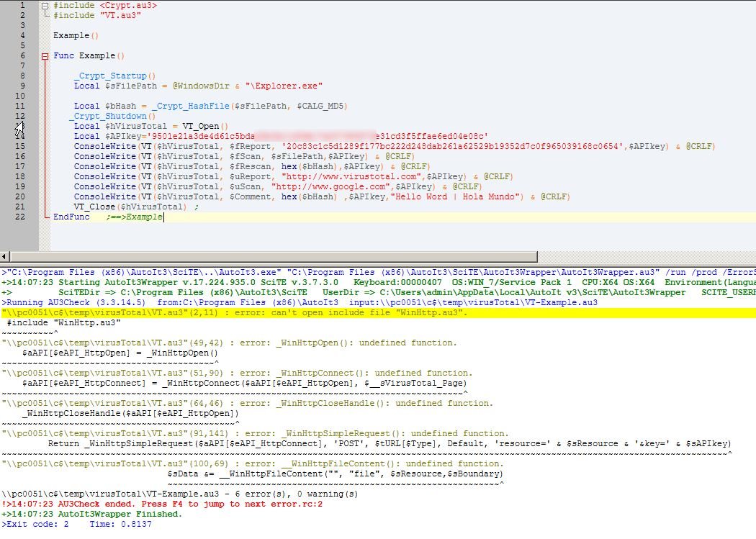
Task: Click the $CALG_MD5 constant
Action: pos(320,106)
